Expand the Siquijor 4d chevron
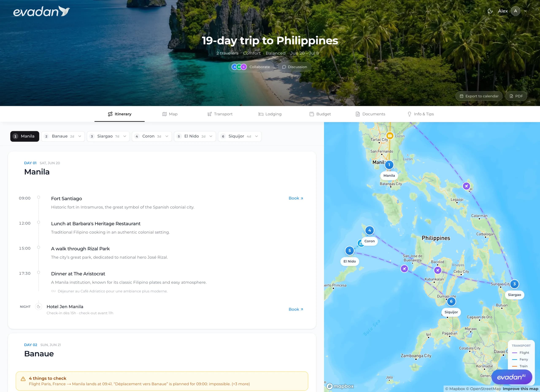 [257, 136]
